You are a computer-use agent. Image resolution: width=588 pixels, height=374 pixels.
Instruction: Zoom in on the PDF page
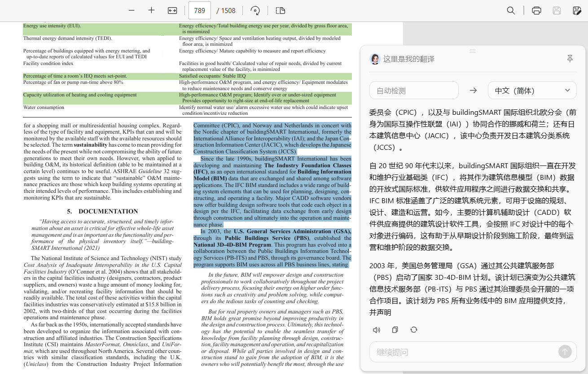[151, 10]
